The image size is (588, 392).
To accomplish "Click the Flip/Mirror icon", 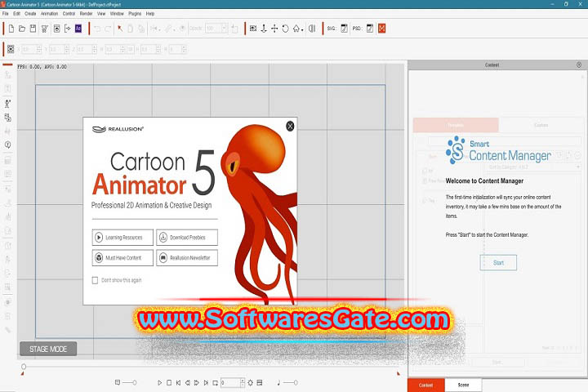I will coord(312,29).
